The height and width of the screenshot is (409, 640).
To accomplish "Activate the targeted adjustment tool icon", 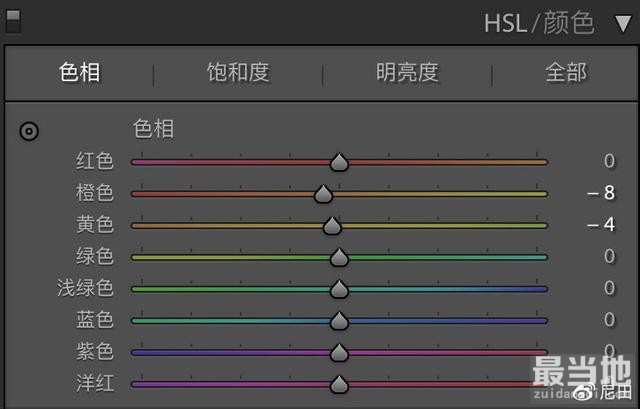I will click(x=29, y=131).
